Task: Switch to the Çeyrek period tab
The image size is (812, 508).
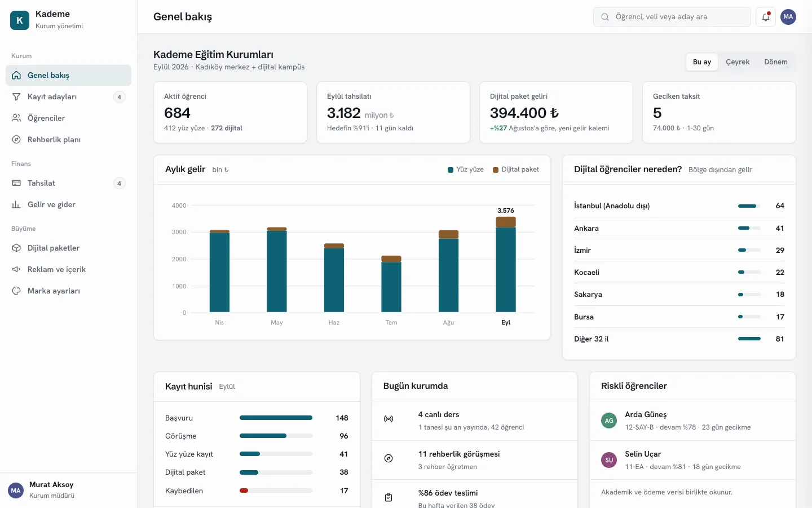Action: (738, 62)
